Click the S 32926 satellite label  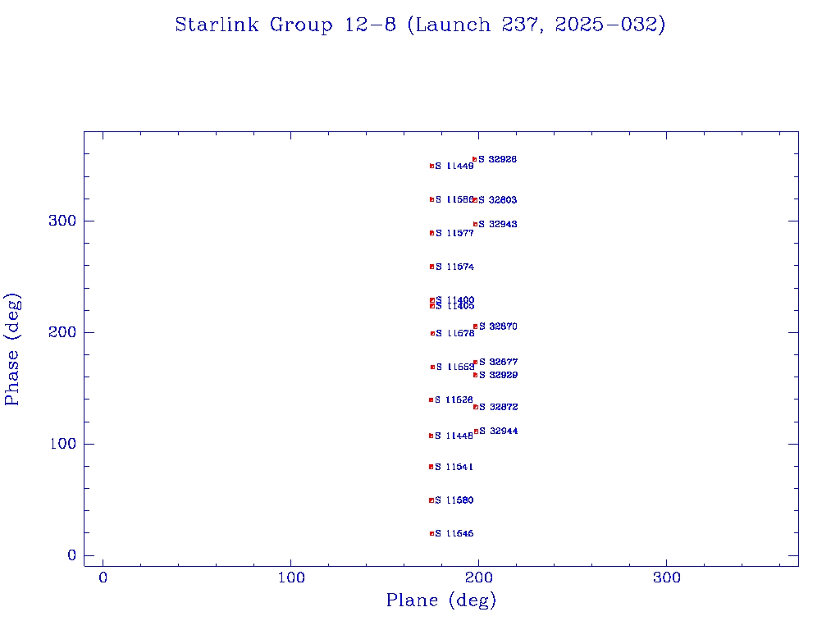click(498, 159)
